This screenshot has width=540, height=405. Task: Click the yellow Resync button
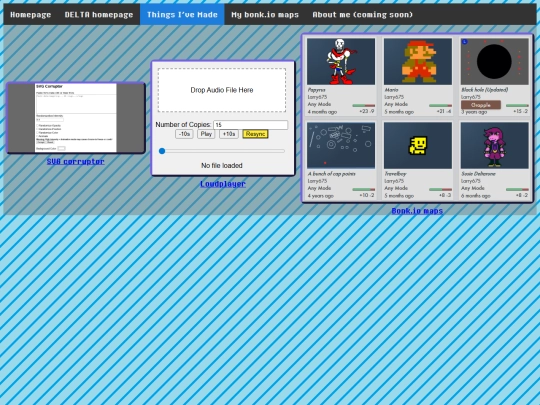pyautogui.click(x=255, y=134)
